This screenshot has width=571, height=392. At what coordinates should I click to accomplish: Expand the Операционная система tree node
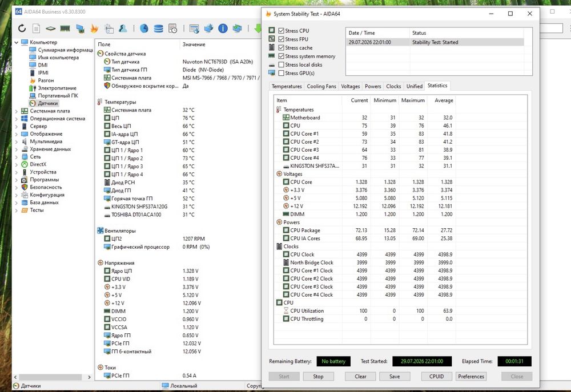click(17, 119)
